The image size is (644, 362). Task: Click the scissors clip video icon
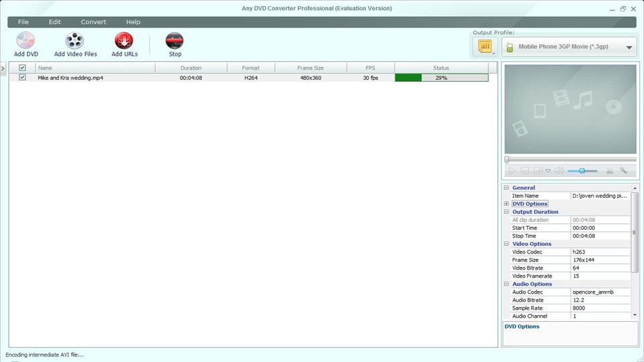click(610, 171)
